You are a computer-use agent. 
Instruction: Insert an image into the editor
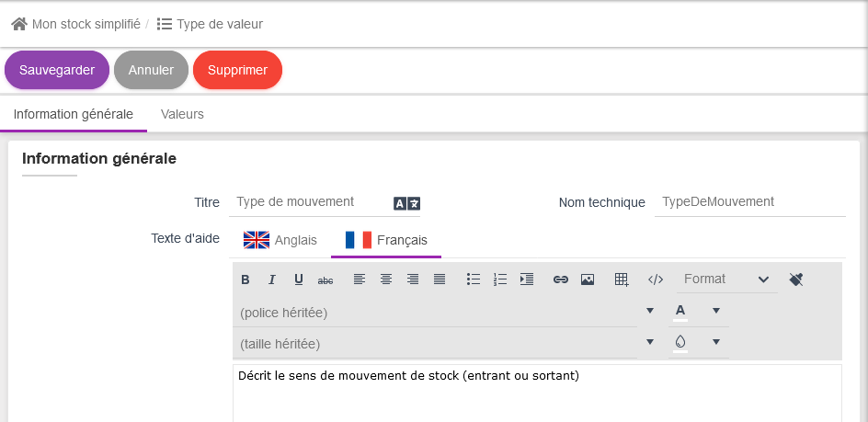pyautogui.click(x=588, y=279)
